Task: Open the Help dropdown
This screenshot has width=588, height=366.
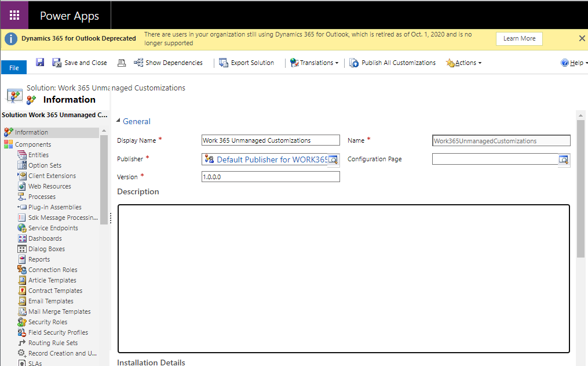Action: [574, 63]
